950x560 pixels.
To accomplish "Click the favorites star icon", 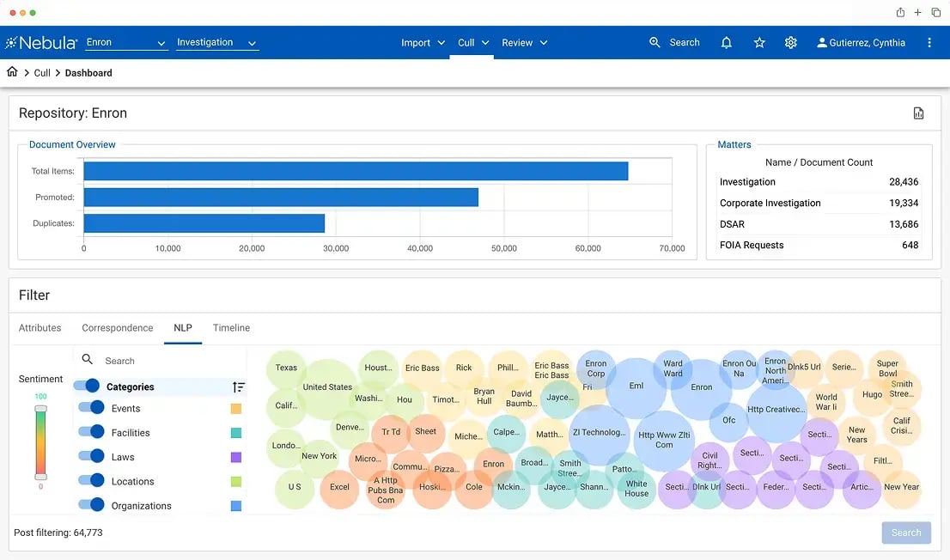I will (x=759, y=42).
